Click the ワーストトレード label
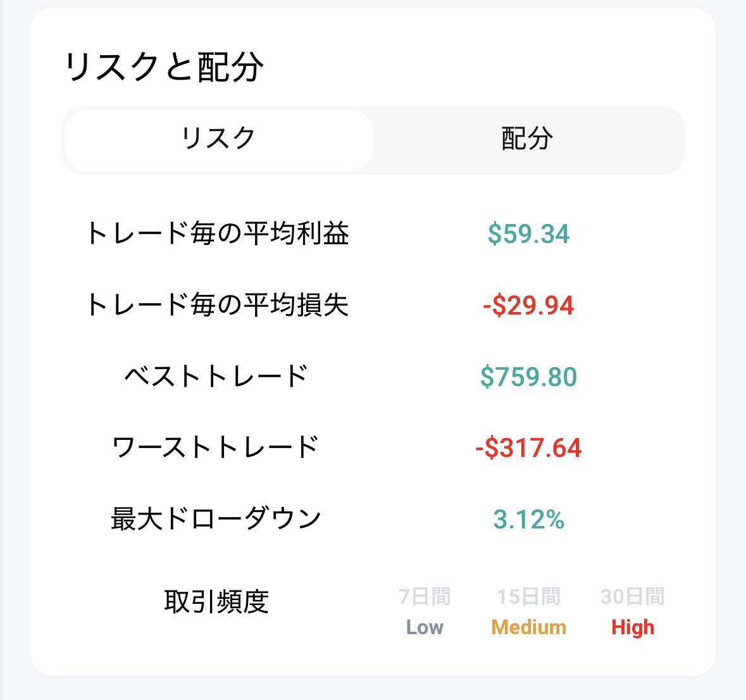This screenshot has height=700, width=746. (x=216, y=447)
